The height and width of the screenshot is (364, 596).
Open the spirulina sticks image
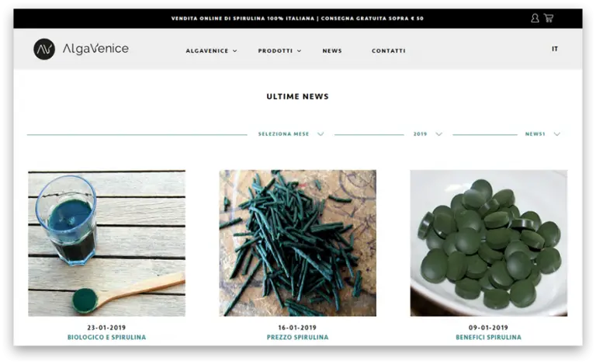pyautogui.click(x=298, y=243)
